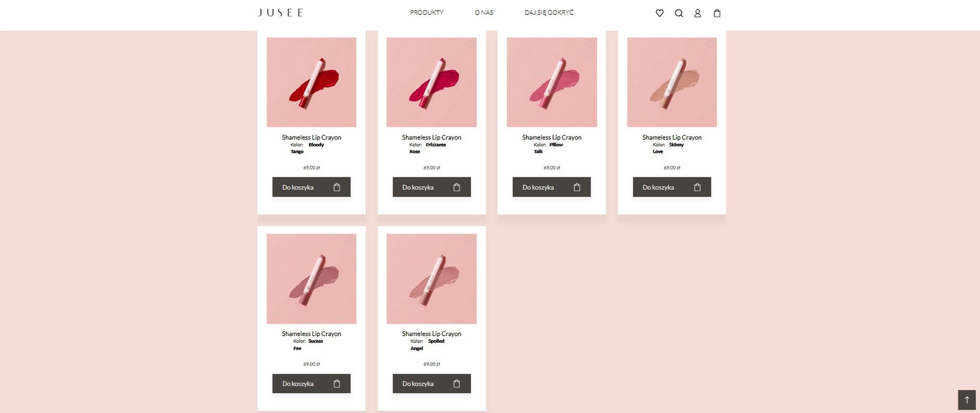
Task: Favorite the Skinny Love crayon with heart
Action: [x=711, y=44]
